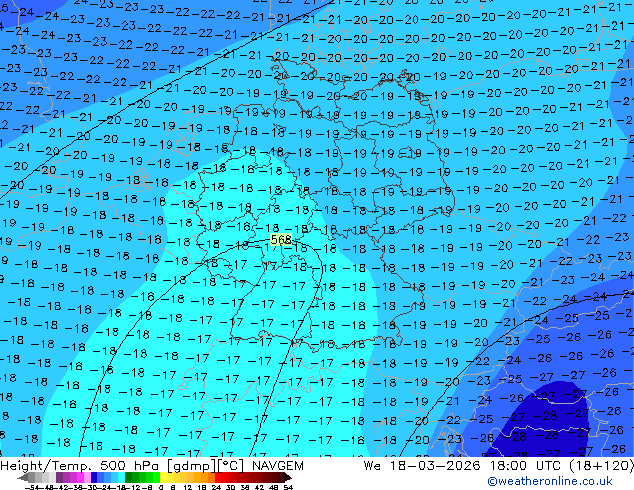Image resolution: width=634 pixels, height=490 pixels.
Task: Click the 18-03-2026 forecast date
Action: tap(435, 466)
